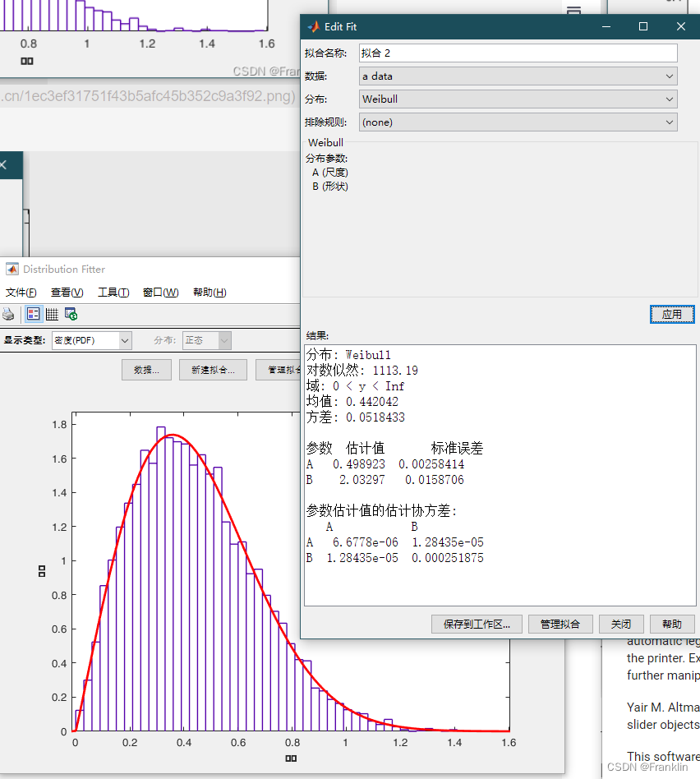Click the 保存到工作区... button
This screenshot has height=779, width=700.
477,624
